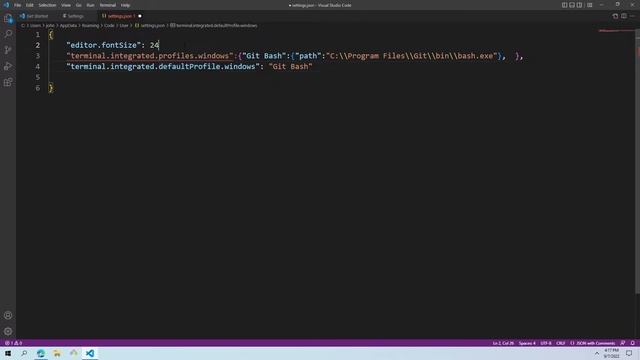This screenshot has width=640, height=360.
Task: Toggle bottom panel layout icon
Action: tap(572, 5)
